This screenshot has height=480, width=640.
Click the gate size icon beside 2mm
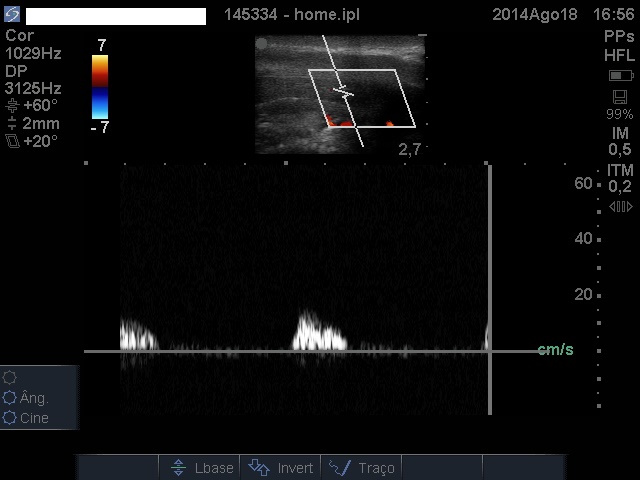pyautogui.click(x=11, y=124)
